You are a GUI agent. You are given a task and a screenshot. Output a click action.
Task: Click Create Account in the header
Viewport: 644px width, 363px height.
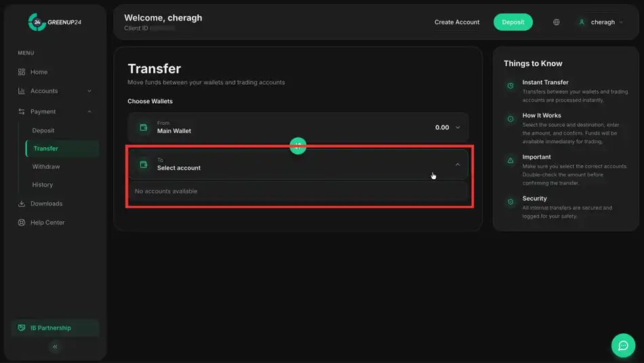[457, 22]
